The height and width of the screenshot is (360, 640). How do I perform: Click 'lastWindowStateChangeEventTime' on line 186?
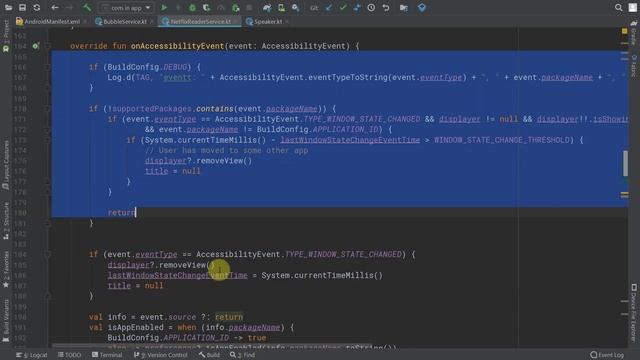tap(178, 276)
